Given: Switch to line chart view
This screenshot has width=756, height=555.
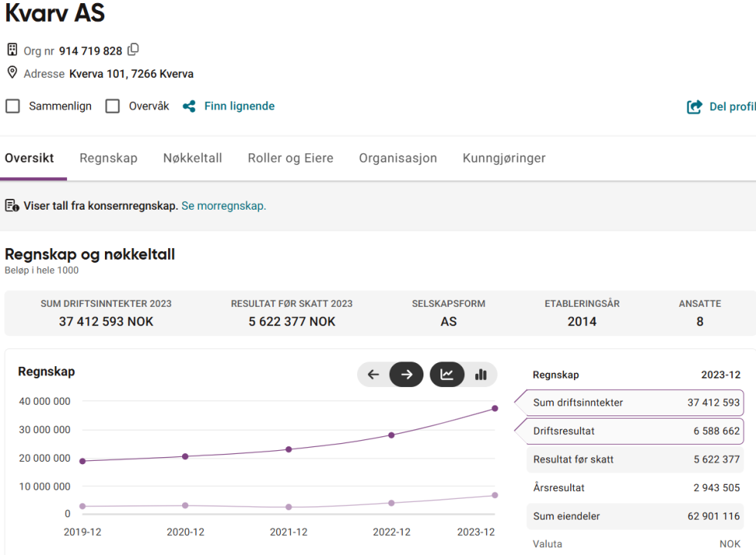Looking at the screenshot, I should (447, 375).
